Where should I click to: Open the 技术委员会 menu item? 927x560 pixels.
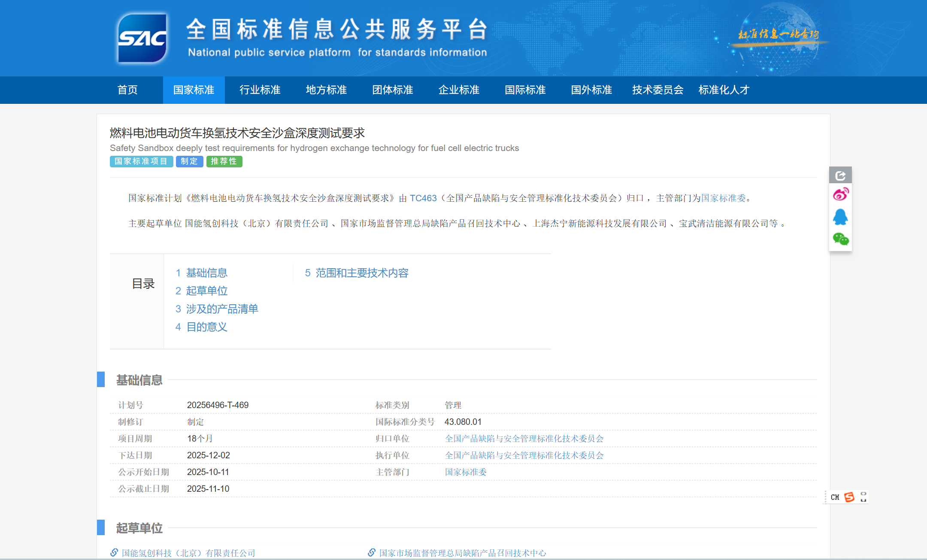click(x=657, y=90)
